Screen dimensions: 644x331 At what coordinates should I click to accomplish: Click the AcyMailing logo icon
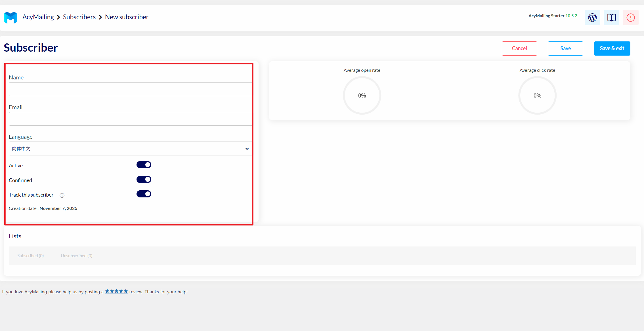pos(11,17)
